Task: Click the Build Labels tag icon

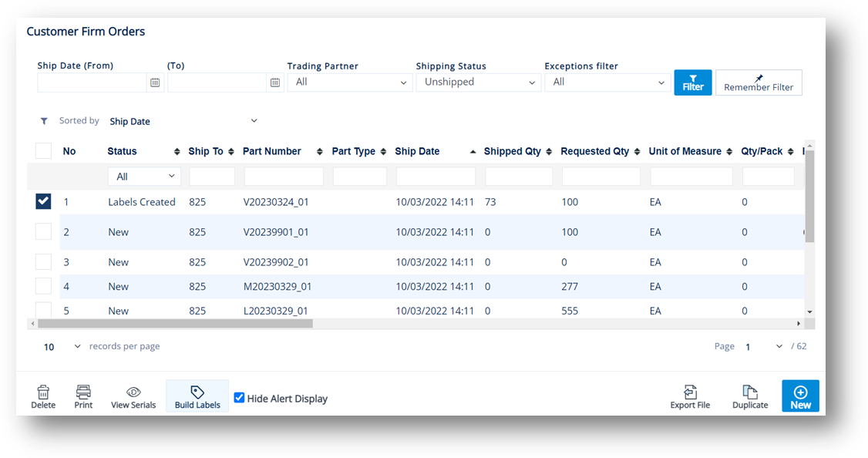Action: [197, 392]
